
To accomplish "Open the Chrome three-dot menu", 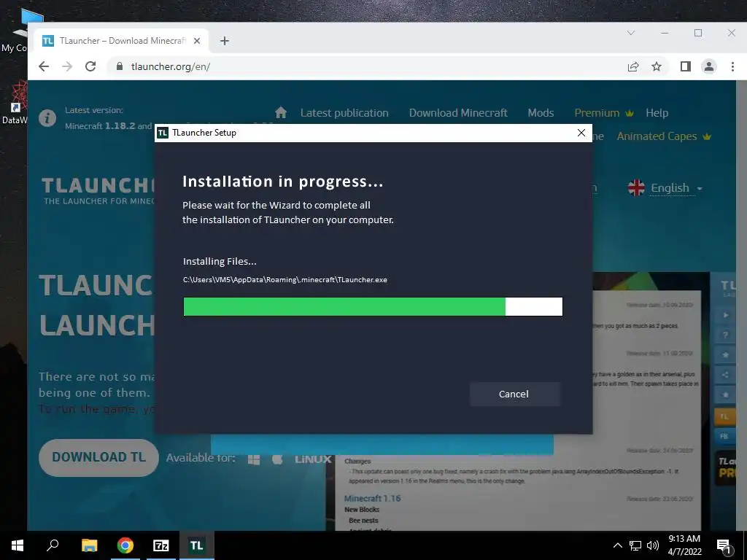I will tap(732, 66).
